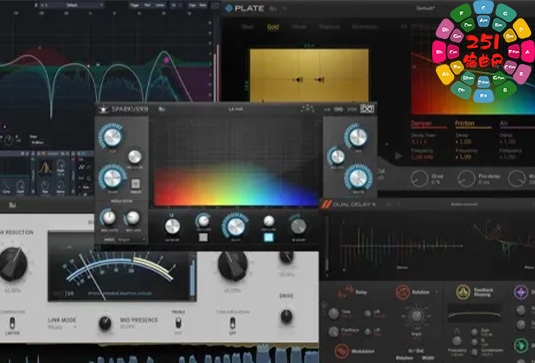Screen dimensions: 535x363
Task: Click the Peak Reduction knob on the compressor
Action: click(13, 264)
